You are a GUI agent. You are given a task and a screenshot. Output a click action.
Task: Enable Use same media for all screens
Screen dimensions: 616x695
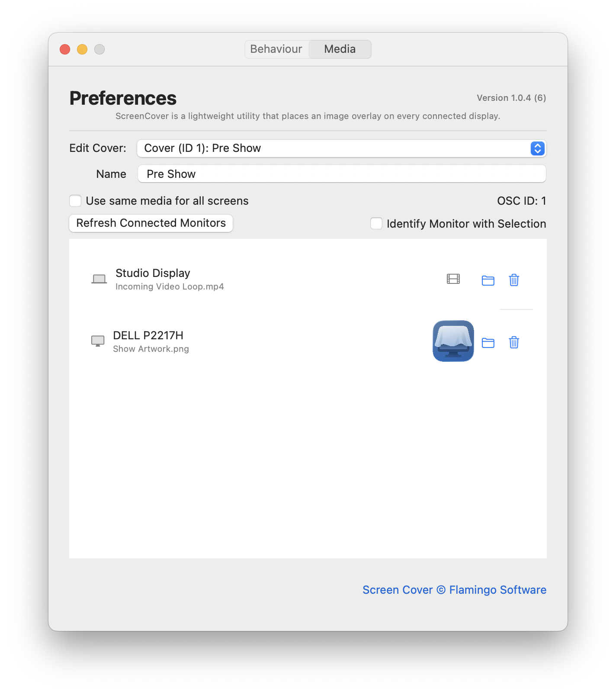pyautogui.click(x=75, y=201)
